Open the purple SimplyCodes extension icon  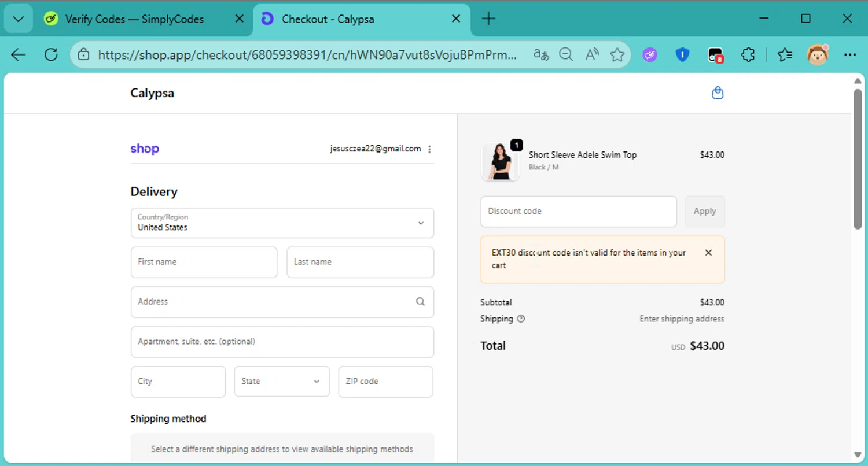tap(650, 55)
